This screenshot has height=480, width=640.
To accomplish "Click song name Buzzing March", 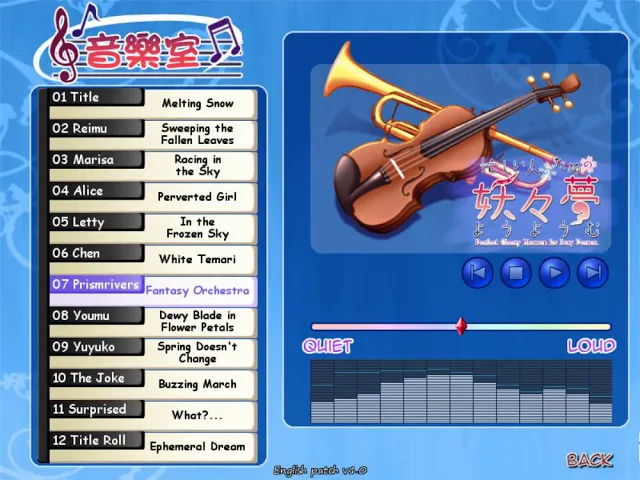I will 198,384.
